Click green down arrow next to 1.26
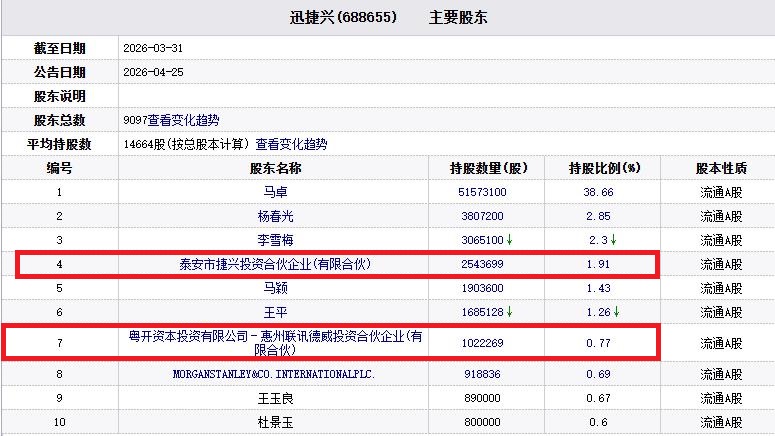775x436 pixels. 616,312
